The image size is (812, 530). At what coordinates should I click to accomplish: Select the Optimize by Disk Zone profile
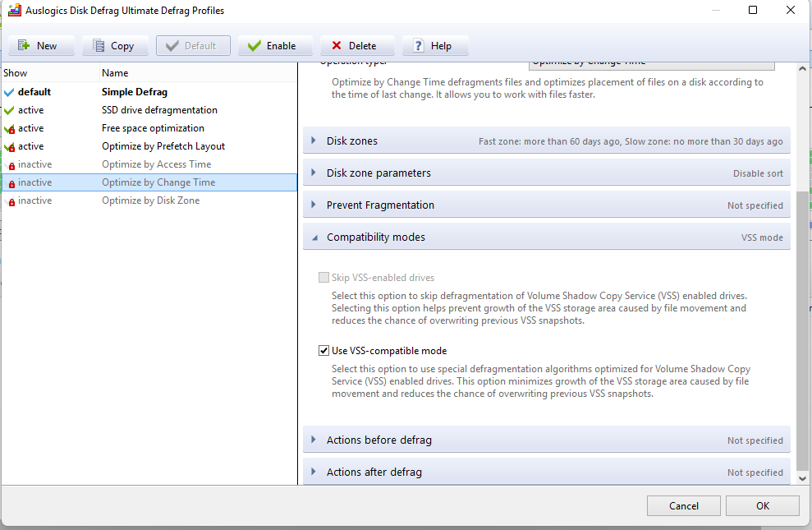[149, 201]
